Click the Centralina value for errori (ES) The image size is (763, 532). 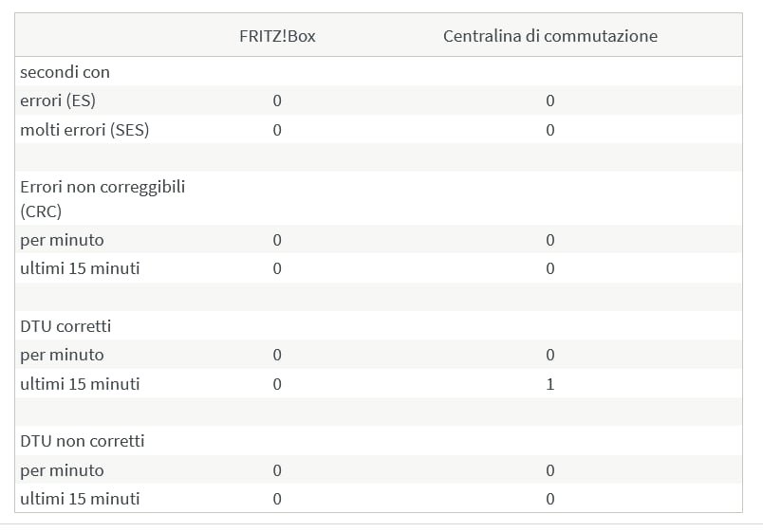coord(549,101)
